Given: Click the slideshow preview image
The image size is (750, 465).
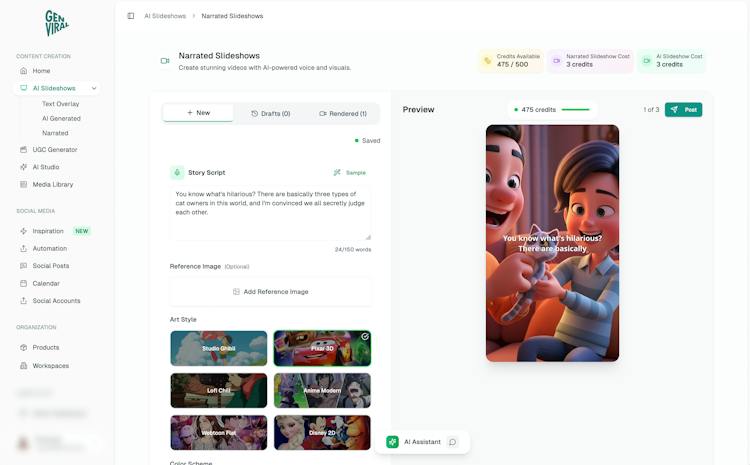Looking at the screenshot, I should [552, 243].
